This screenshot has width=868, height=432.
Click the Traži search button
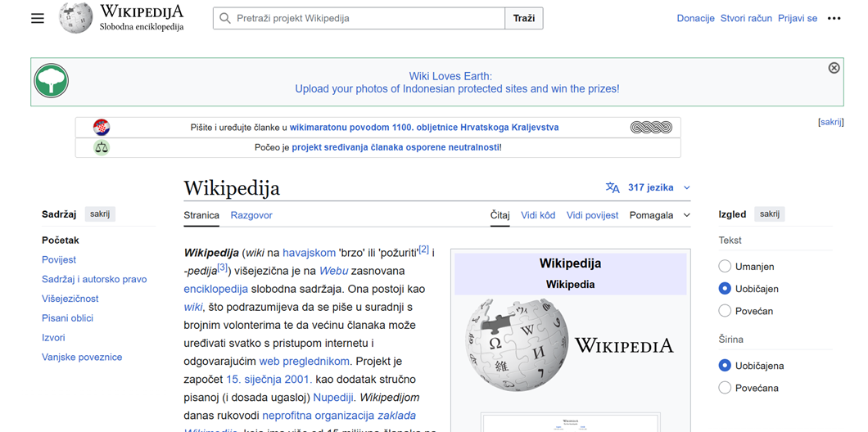coord(524,18)
